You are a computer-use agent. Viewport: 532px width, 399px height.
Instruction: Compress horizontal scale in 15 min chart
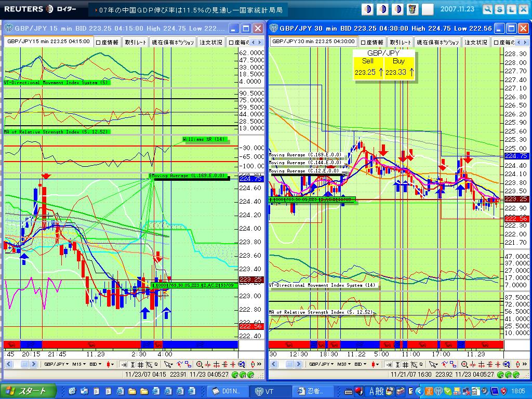(208, 365)
